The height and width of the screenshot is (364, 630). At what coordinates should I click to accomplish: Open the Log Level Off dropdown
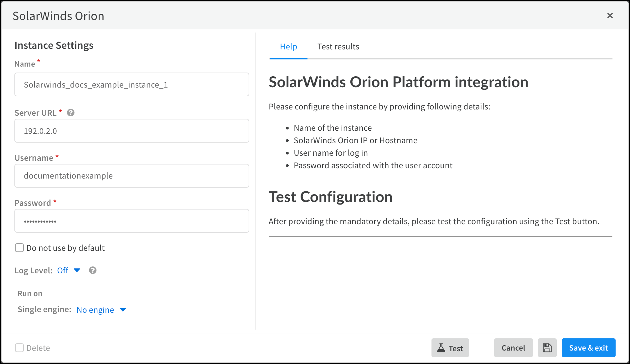(63, 270)
